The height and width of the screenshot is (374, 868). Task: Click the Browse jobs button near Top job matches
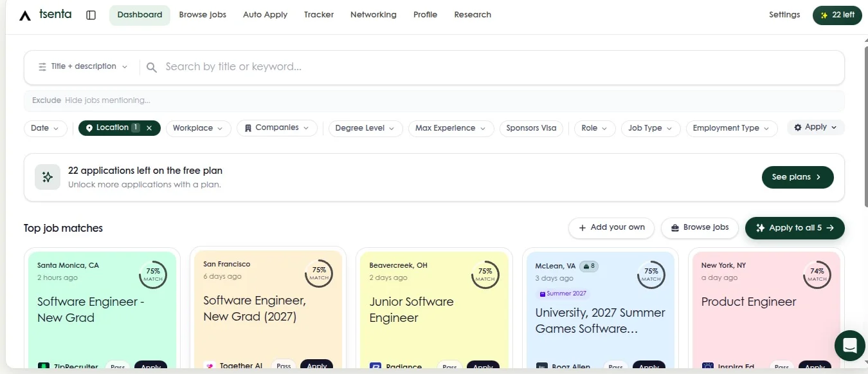click(x=700, y=228)
